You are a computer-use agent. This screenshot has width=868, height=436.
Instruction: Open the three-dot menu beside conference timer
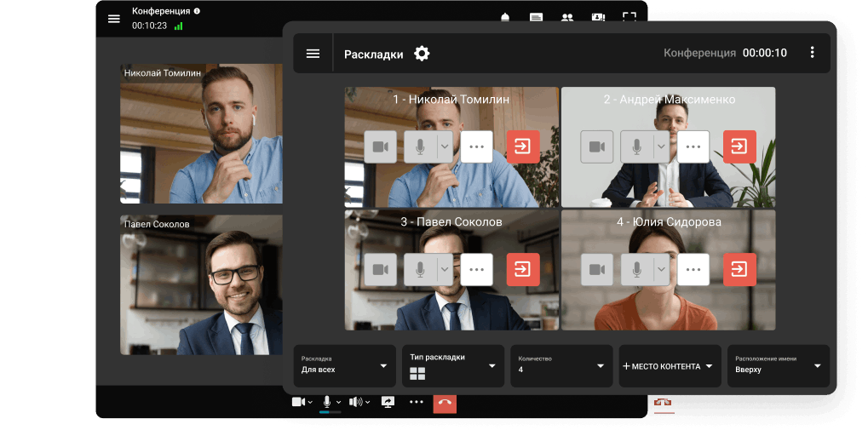[812, 53]
